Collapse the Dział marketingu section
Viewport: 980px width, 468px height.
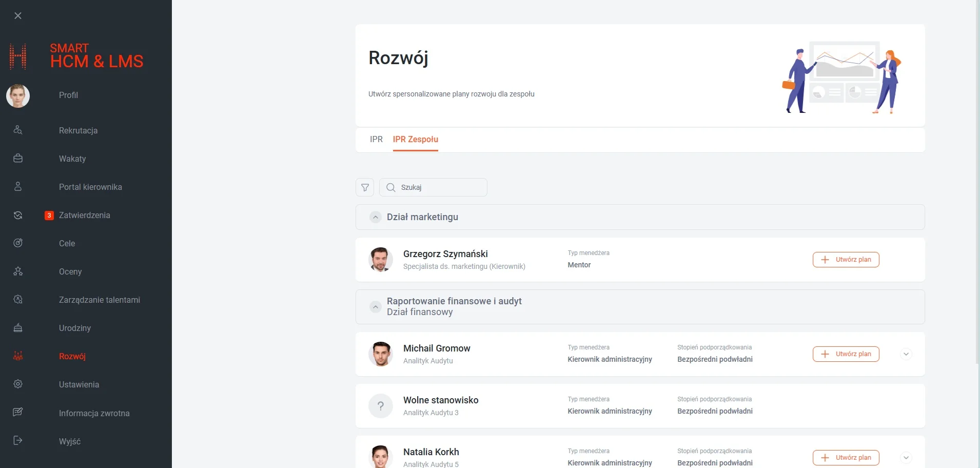pyautogui.click(x=376, y=217)
